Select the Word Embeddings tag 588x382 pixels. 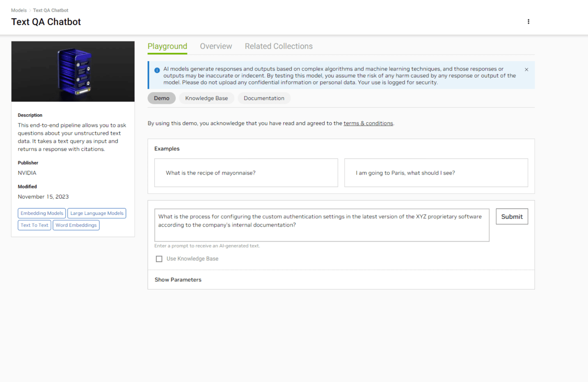click(76, 225)
